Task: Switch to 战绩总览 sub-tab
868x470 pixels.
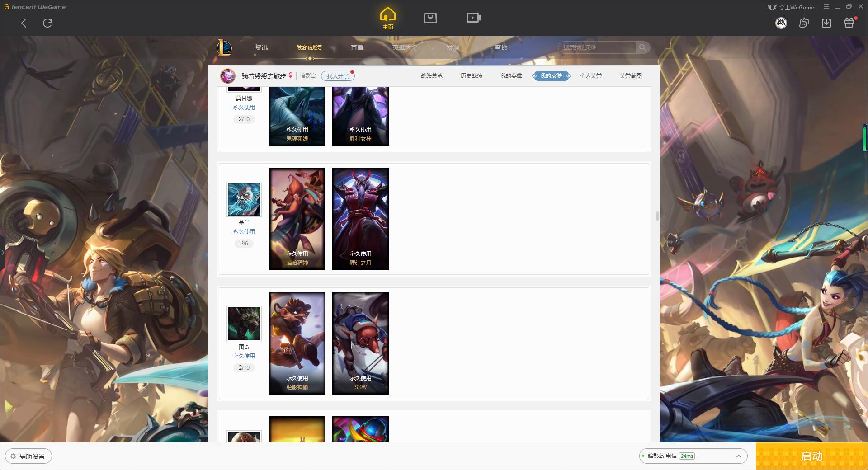Action: tap(432, 76)
